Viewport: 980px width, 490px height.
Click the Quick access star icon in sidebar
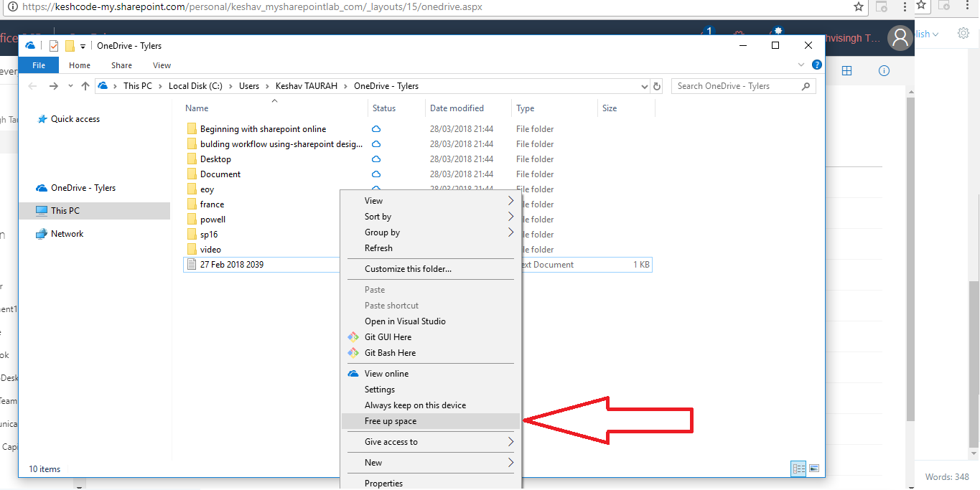pos(42,119)
